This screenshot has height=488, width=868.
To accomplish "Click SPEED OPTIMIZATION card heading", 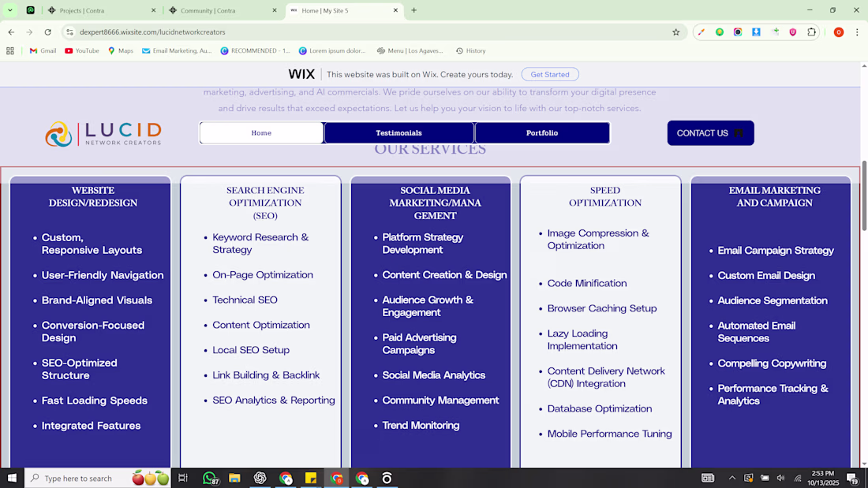I will coord(605,196).
